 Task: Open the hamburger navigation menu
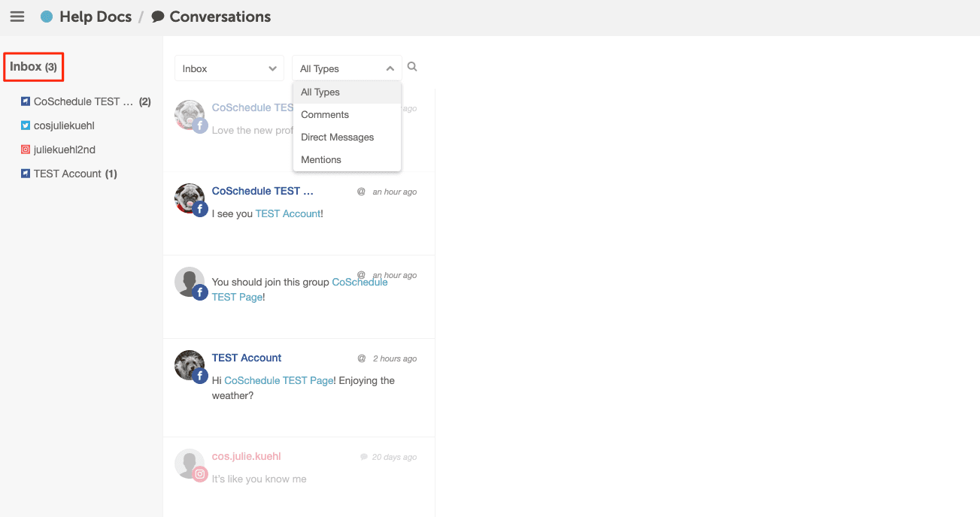click(x=17, y=17)
